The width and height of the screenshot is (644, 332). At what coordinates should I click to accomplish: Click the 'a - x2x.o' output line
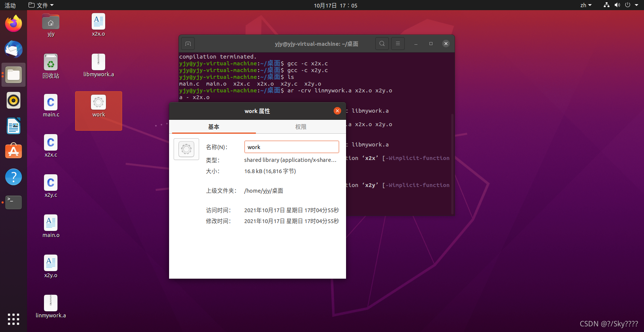click(194, 97)
